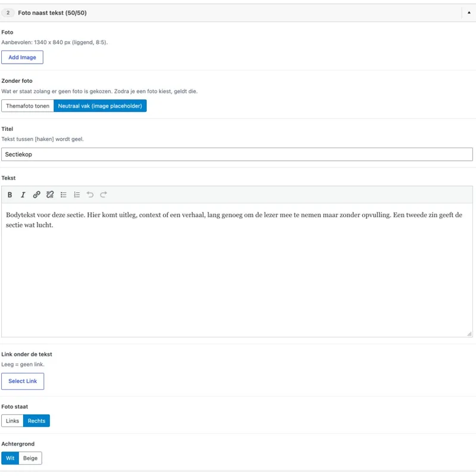Screen dimensions: 476x476
Task: Insert a numbered list
Action: coord(77,195)
